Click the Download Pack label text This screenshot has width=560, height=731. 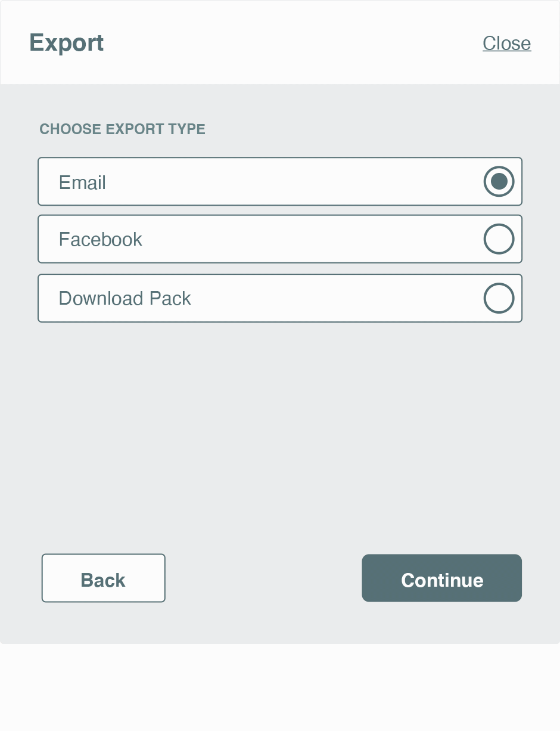[125, 298]
